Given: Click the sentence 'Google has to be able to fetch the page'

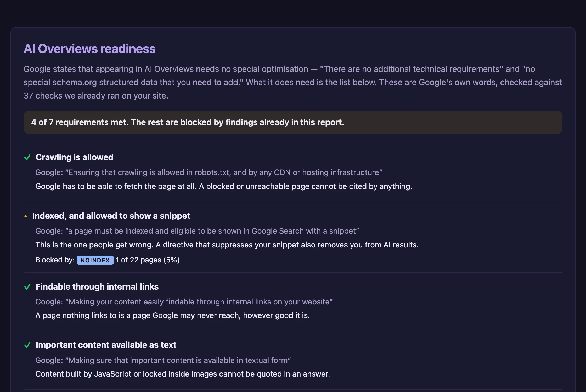Looking at the screenshot, I should (x=224, y=186).
